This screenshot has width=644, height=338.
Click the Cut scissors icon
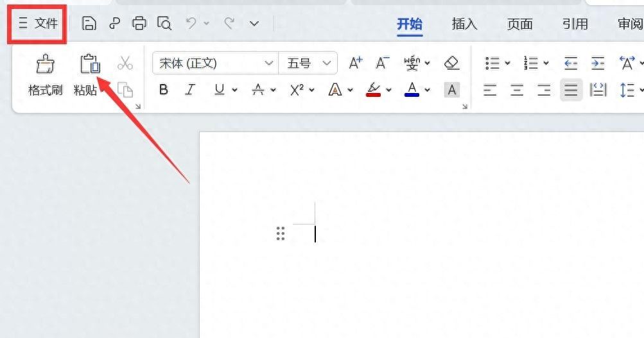click(x=125, y=63)
